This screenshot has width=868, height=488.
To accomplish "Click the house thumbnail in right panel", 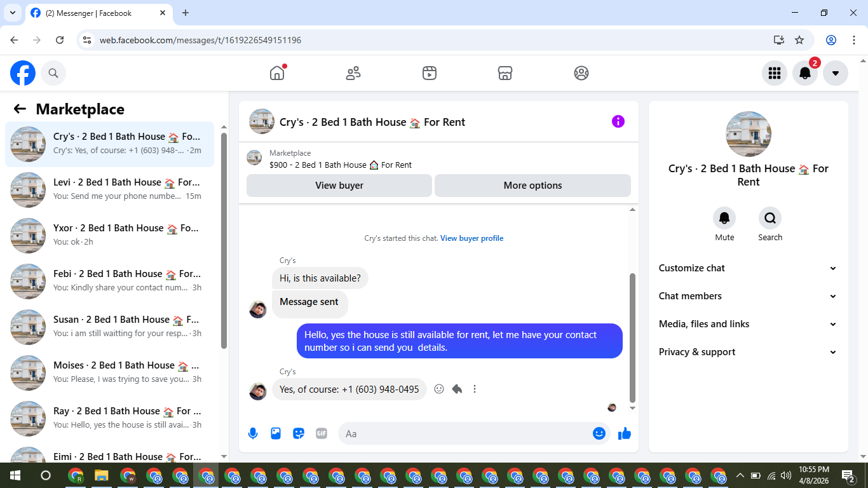I will (749, 134).
